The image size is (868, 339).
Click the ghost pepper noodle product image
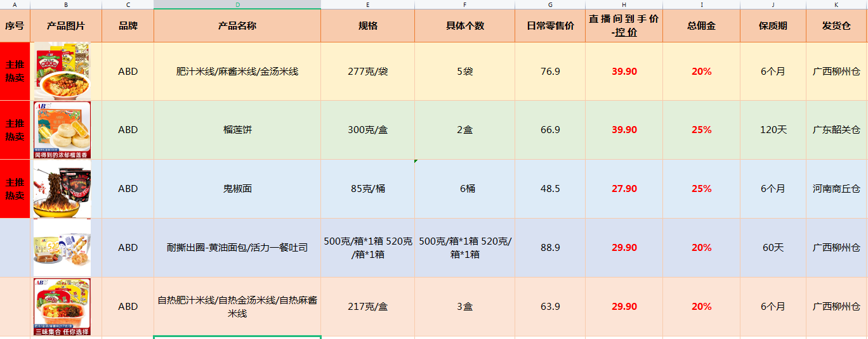point(62,189)
